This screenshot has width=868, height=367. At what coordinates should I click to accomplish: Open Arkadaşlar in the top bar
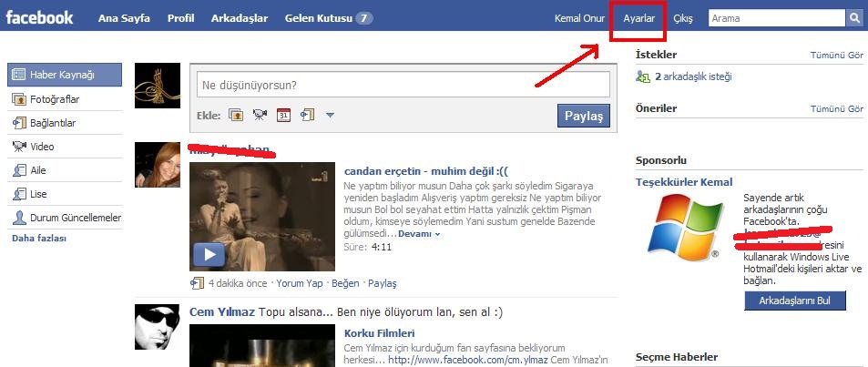[240, 18]
